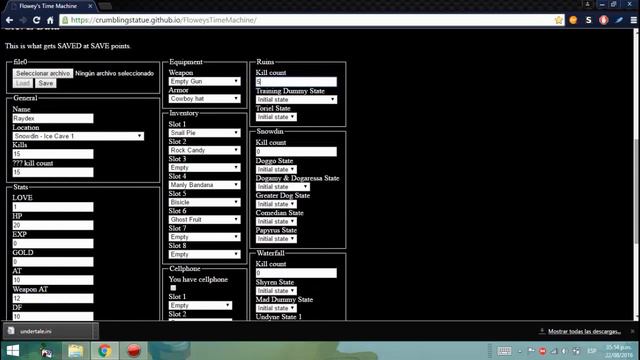Open the S extension icon in the toolbar
Viewport: 640px width, 360px height.
[588, 20]
